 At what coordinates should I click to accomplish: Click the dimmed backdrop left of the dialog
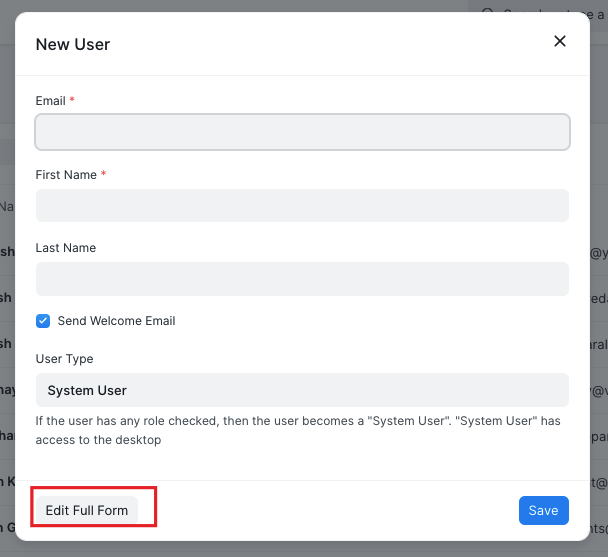[7, 300]
